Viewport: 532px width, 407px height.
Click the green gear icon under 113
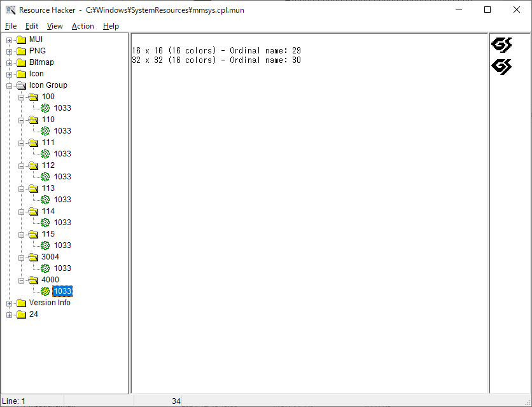[45, 200]
